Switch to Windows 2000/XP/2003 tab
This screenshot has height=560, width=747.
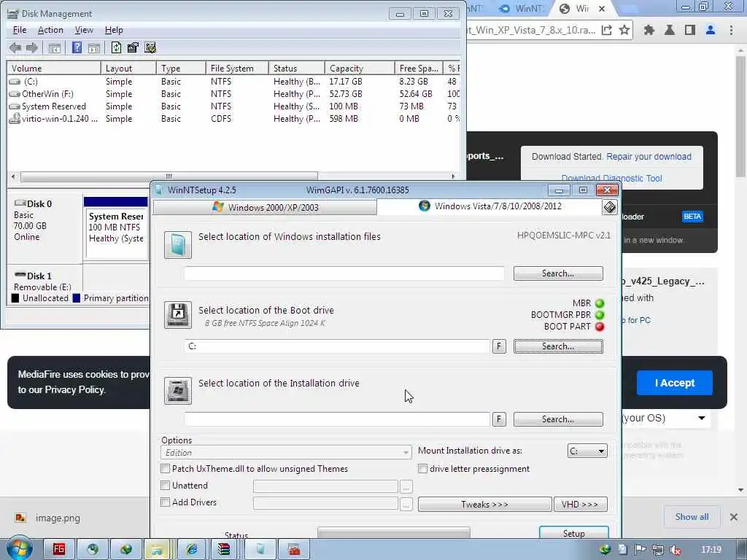[265, 208]
